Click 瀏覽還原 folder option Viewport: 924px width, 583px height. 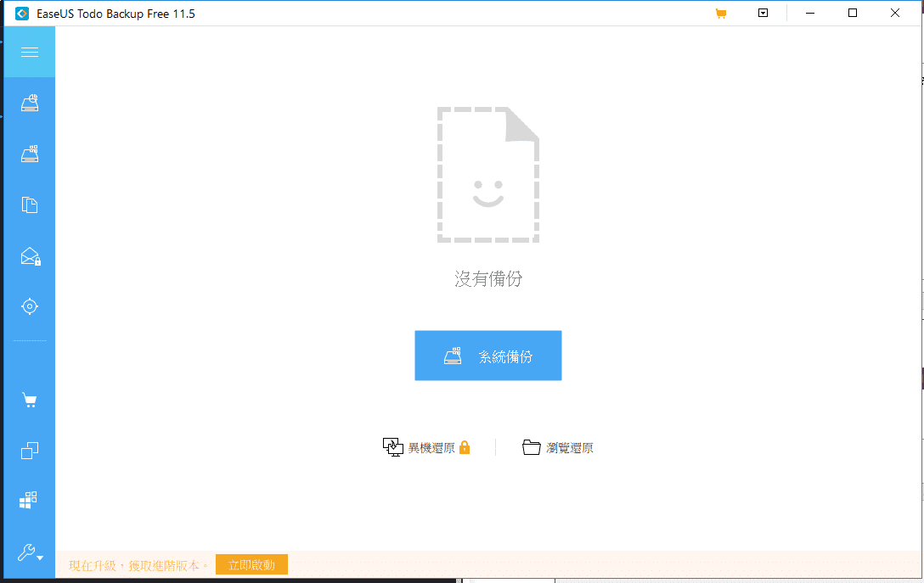tap(557, 447)
